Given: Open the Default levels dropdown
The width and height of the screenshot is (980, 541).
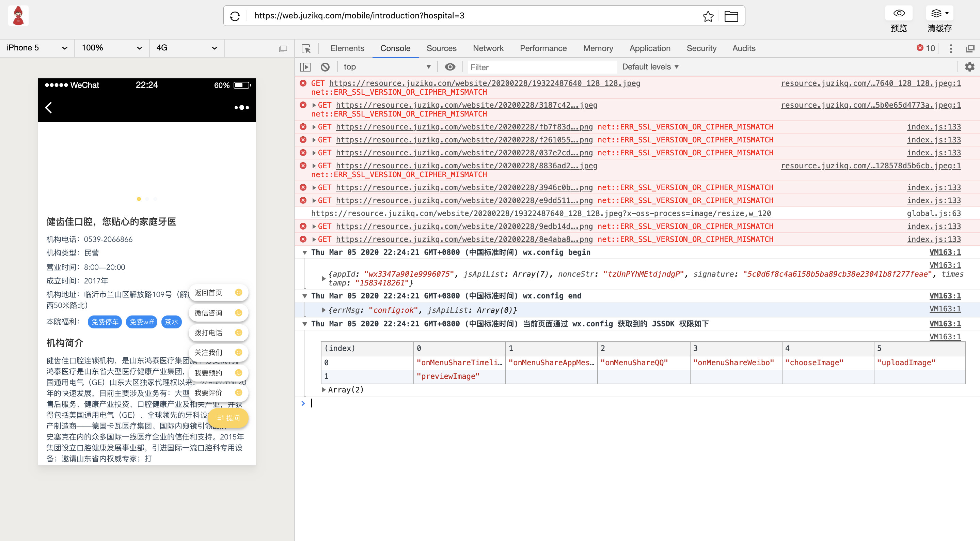Looking at the screenshot, I should (650, 67).
